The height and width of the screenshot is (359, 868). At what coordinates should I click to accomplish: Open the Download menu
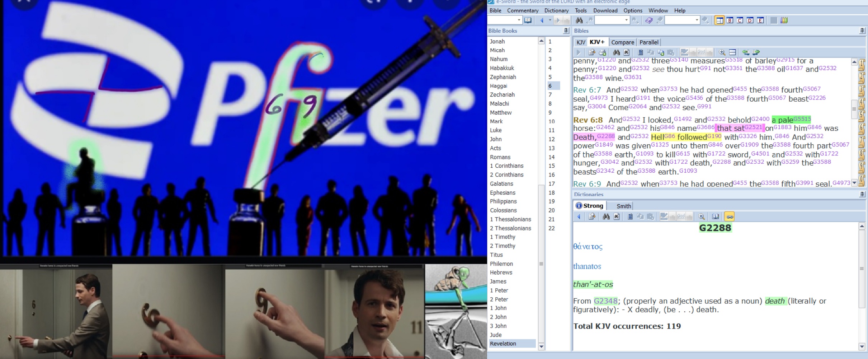tap(605, 10)
